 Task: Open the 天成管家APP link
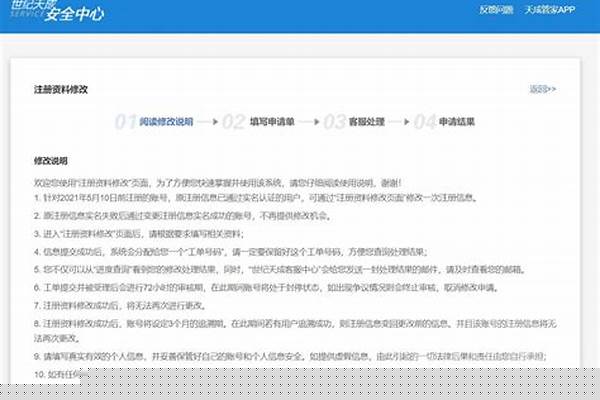[549, 10]
